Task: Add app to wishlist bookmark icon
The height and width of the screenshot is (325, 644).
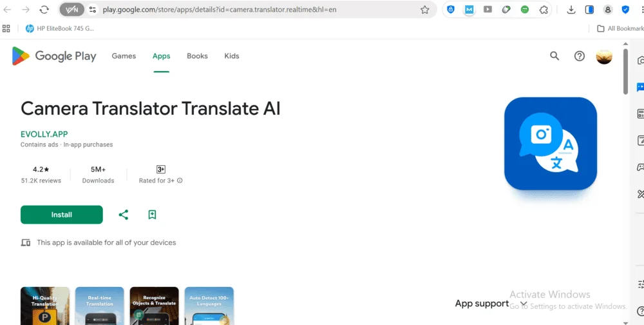Action: pyautogui.click(x=152, y=215)
